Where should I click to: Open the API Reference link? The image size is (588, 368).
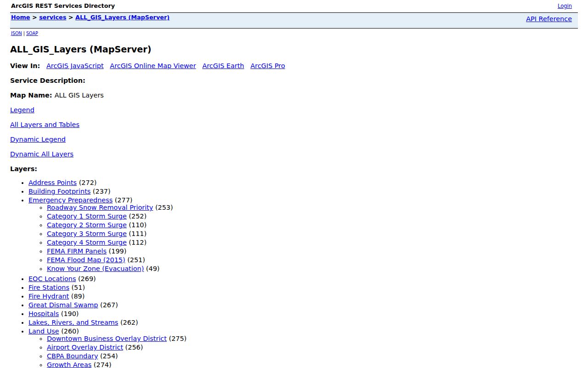(x=549, y=19)
